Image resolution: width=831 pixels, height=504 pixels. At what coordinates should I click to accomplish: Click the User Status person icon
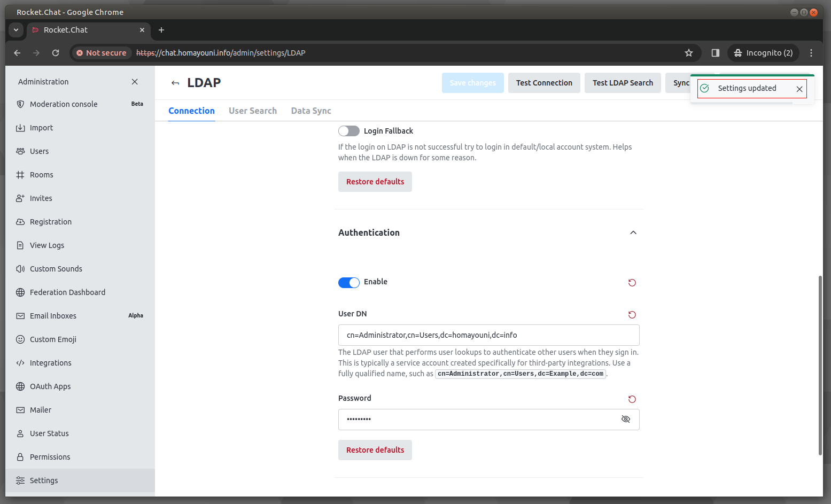[20, 433]
